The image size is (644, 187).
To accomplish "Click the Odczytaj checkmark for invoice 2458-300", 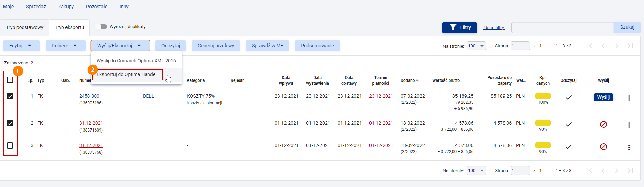I will pyautogui.click(x=569, y=97).
